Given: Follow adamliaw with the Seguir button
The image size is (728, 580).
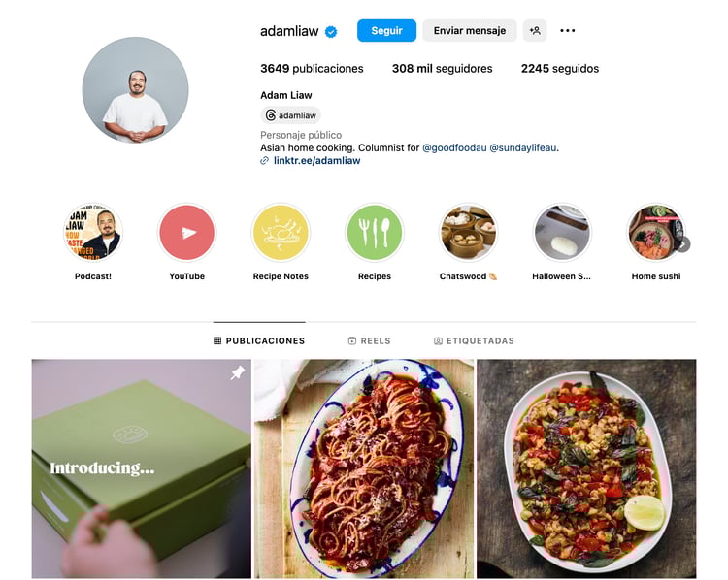Looking at the screenshot, I should tap(386, 31).
